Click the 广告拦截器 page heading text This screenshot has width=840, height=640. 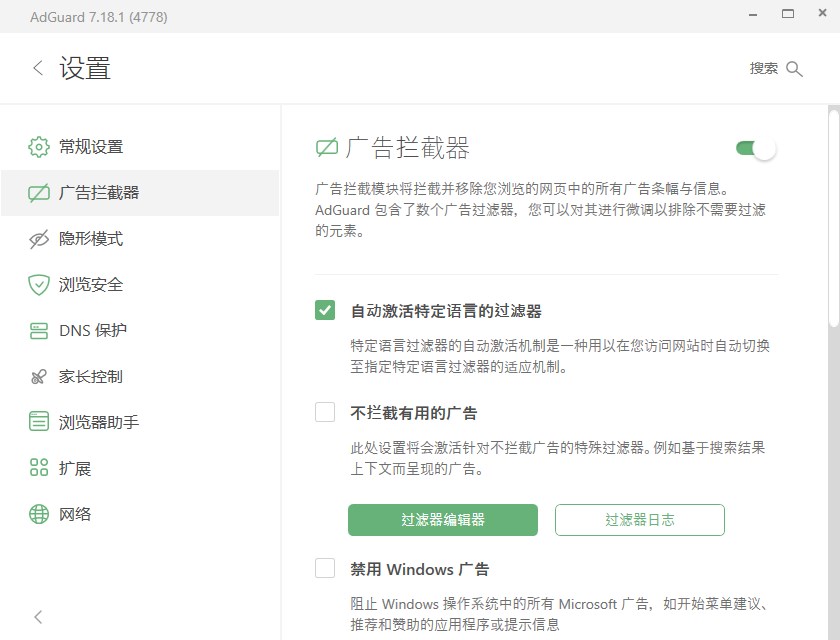point(407,148)
